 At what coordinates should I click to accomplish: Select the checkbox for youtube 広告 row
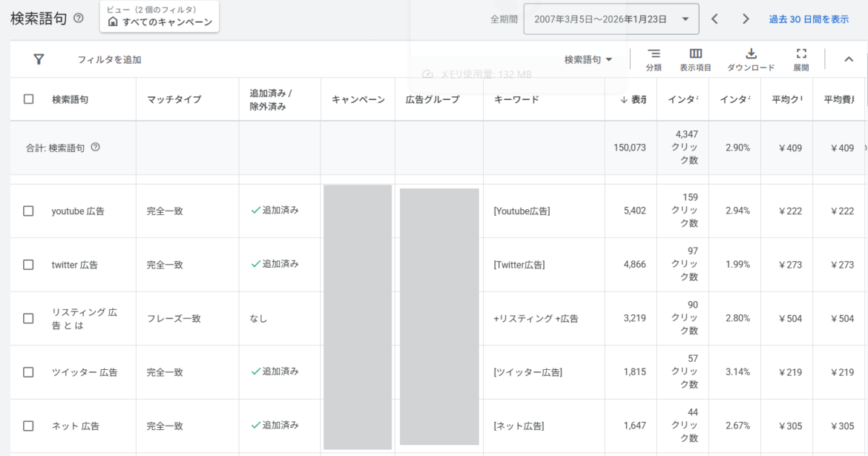tap(29, 211)
